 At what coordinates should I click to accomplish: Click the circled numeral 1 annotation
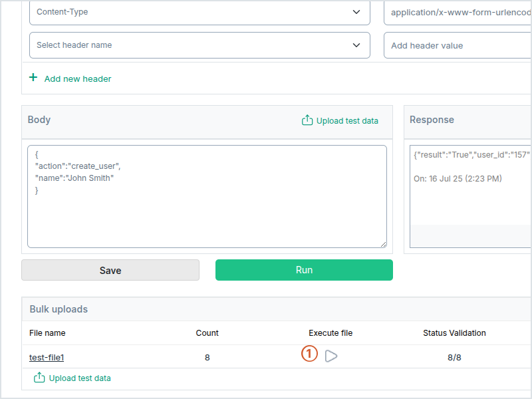309,354
